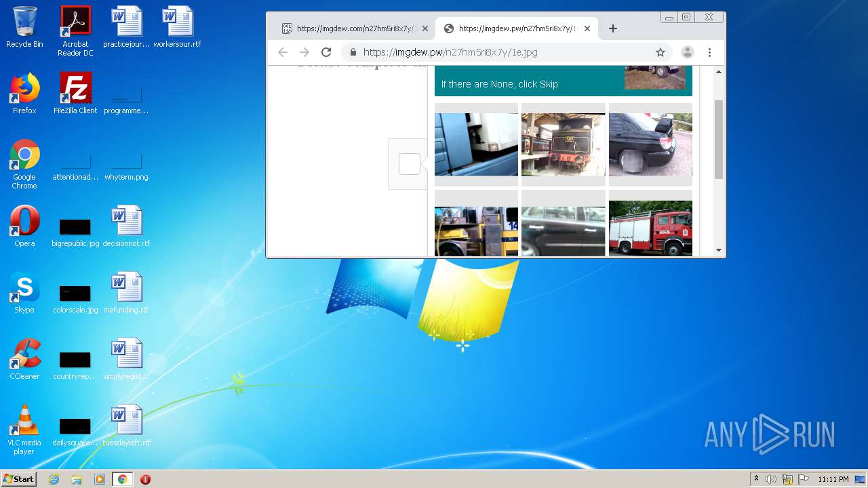Switch to the first imgdew.com tab
This screenshot has height=488, width=868.
[354, 28]
